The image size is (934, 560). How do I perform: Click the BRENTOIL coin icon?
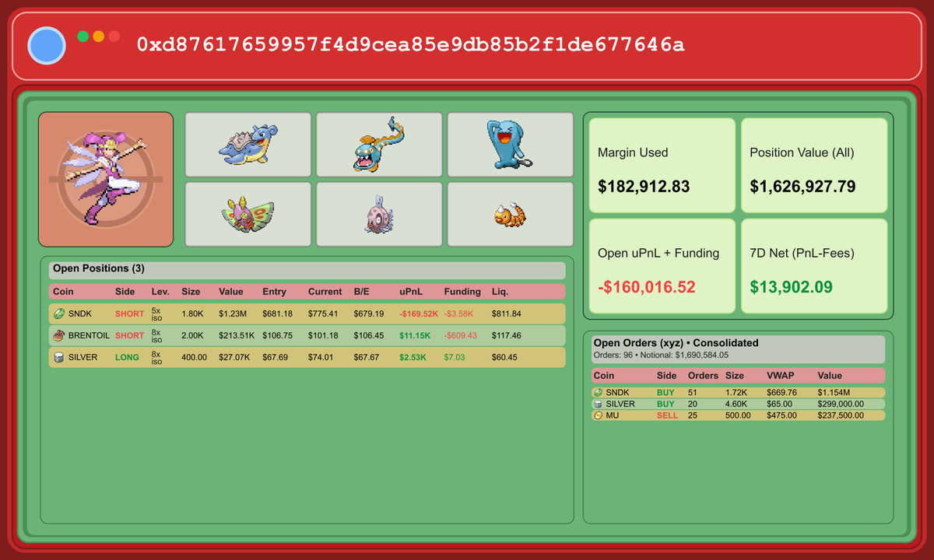pos(58,335)
